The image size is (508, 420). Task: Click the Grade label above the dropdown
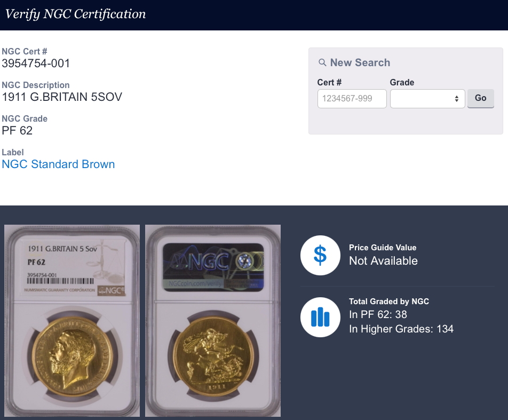point(402,82)
